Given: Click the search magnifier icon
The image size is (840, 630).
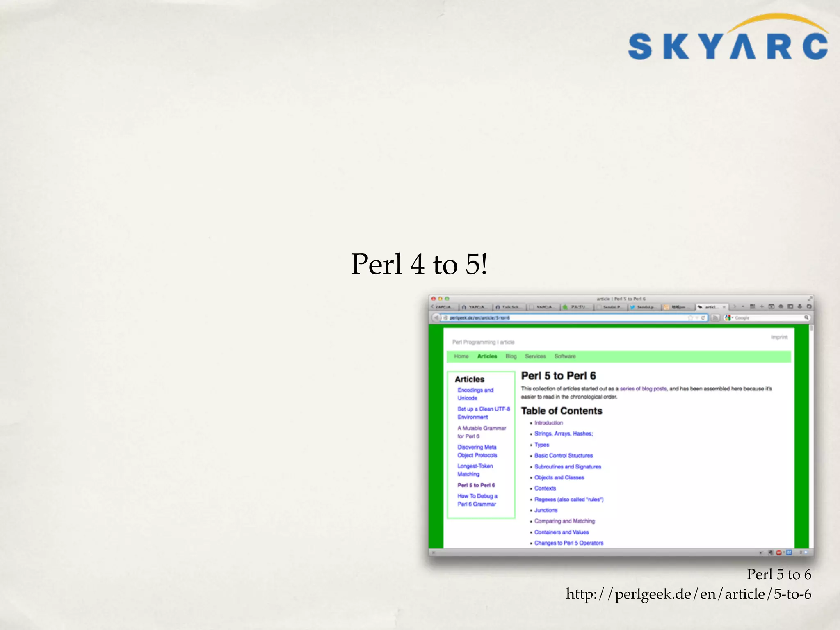Looking at the screenshot, I should pos(806,318).
